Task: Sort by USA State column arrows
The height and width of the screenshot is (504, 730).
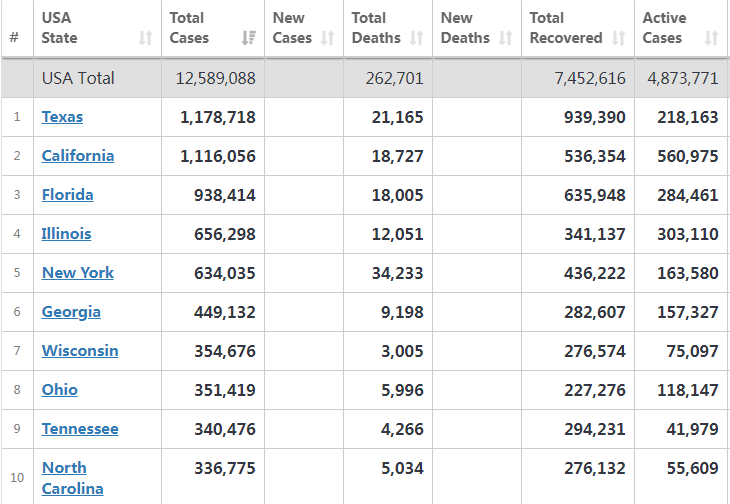Action: tap(146, 38)
